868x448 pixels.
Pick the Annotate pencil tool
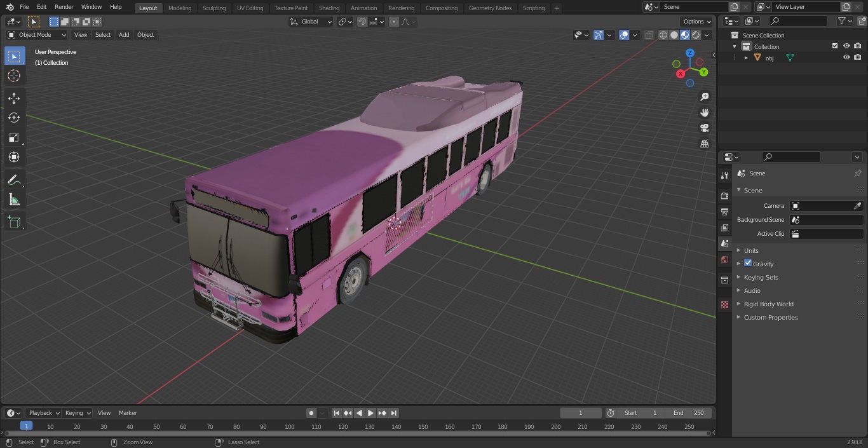(x=14, y=180)
